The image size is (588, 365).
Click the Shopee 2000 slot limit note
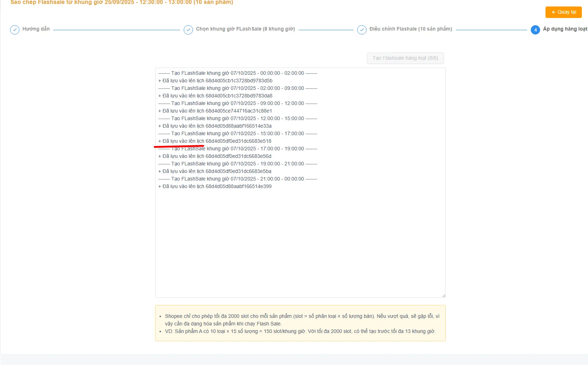(x=302, y=320)
